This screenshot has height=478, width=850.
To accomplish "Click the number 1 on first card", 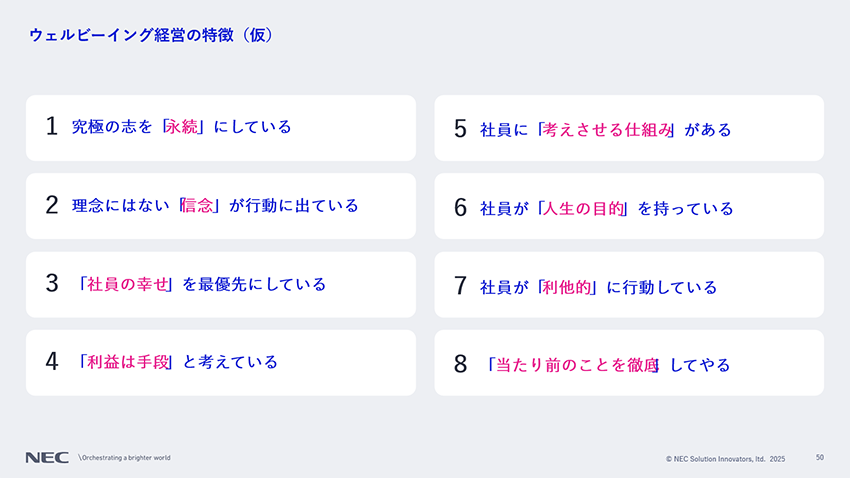I will [51, 126].
